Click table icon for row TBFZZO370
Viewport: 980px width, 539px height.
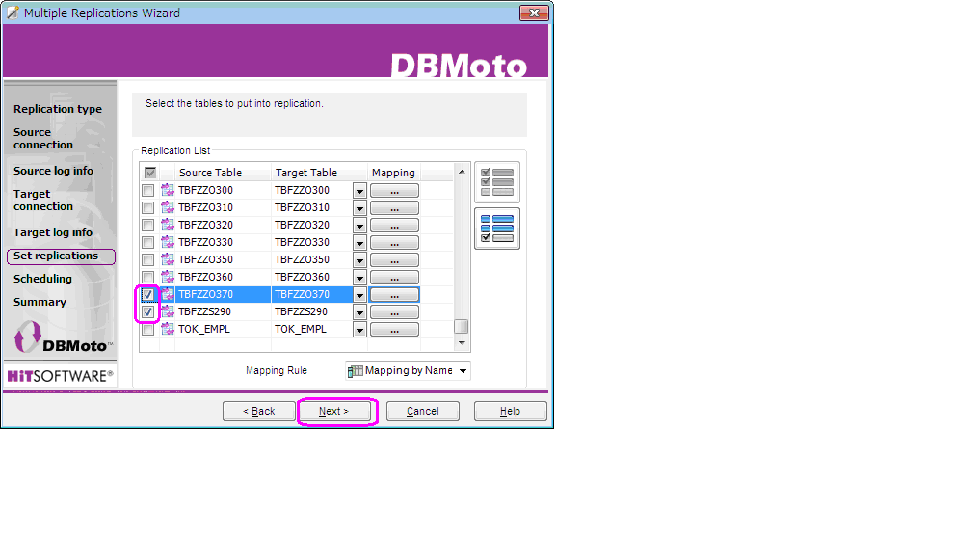(x=168, y=294)
